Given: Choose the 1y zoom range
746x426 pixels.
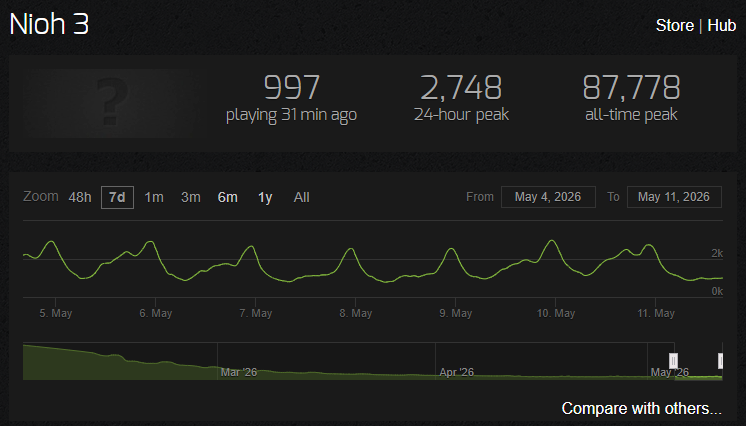Looking at the screenshot, I should [265, 197].
